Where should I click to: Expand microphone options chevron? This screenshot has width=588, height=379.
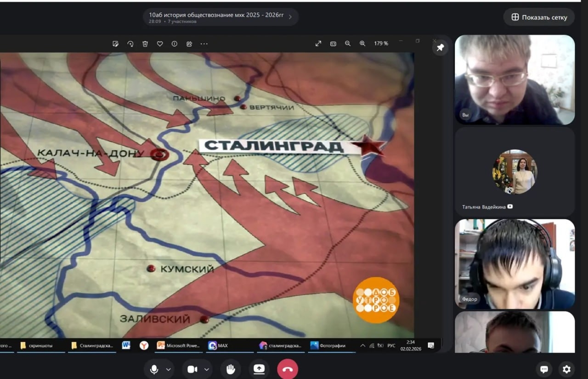(169, 369)
